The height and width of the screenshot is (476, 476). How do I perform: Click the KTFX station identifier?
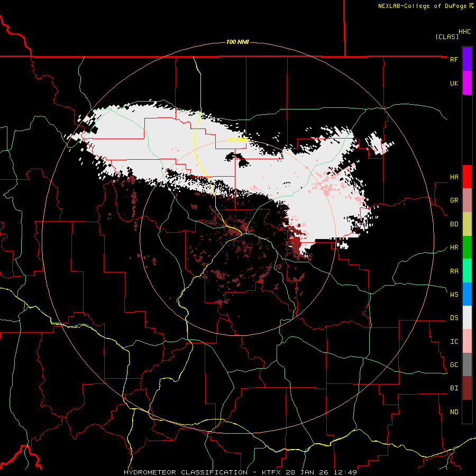272,472
